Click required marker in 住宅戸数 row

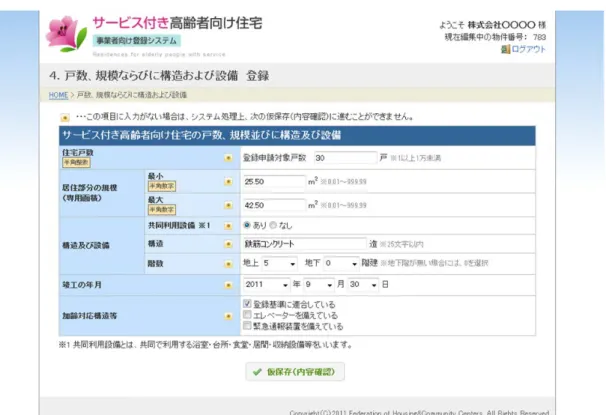228,158
